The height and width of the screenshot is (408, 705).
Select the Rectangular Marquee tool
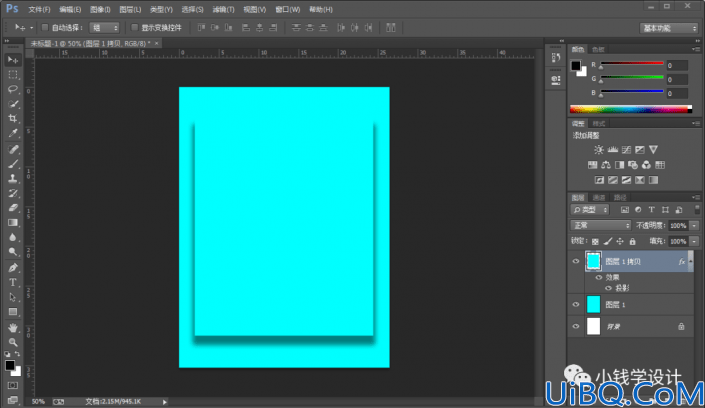[x=13, y=75]
